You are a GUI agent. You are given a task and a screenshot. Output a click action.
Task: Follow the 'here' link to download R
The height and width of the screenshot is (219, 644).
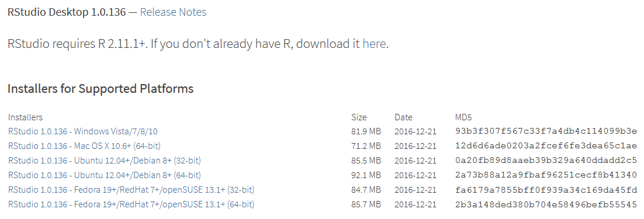click(x=374, y=43)
